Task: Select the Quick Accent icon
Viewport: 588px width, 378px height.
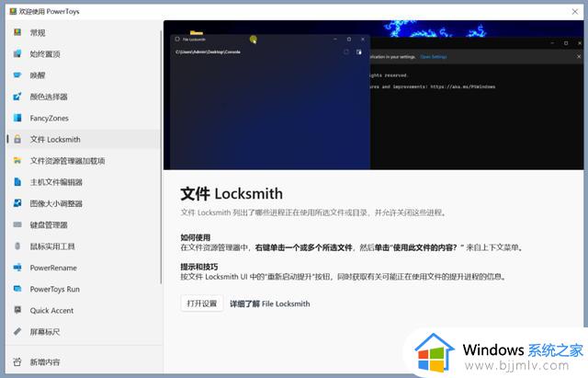Action: point(17,310)
